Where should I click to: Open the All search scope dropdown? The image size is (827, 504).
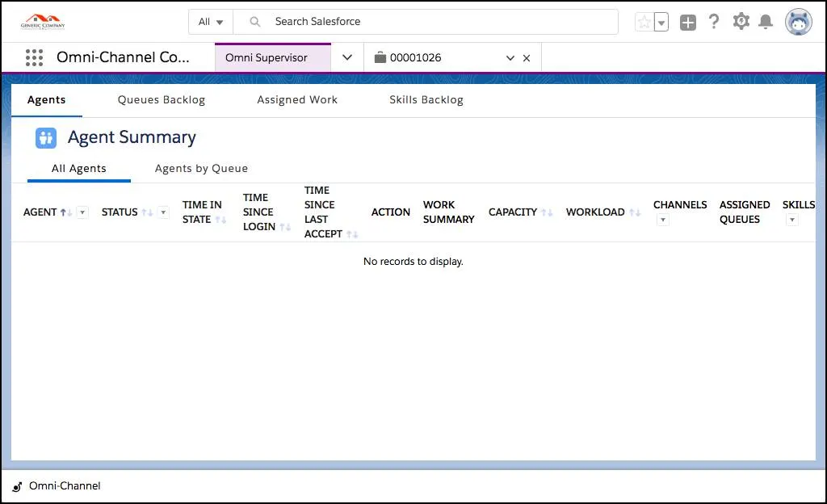click(x=211, y=22)
